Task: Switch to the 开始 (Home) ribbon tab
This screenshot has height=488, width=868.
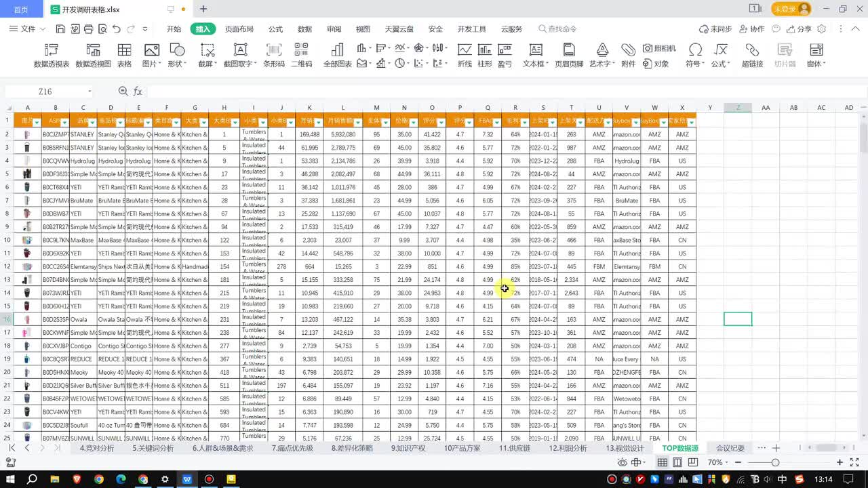Action: [174, 29]
